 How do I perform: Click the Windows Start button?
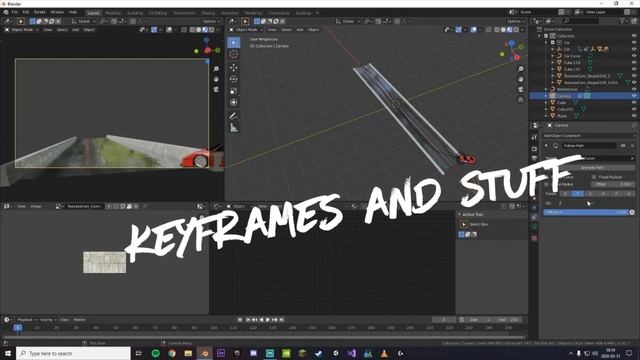8,353
